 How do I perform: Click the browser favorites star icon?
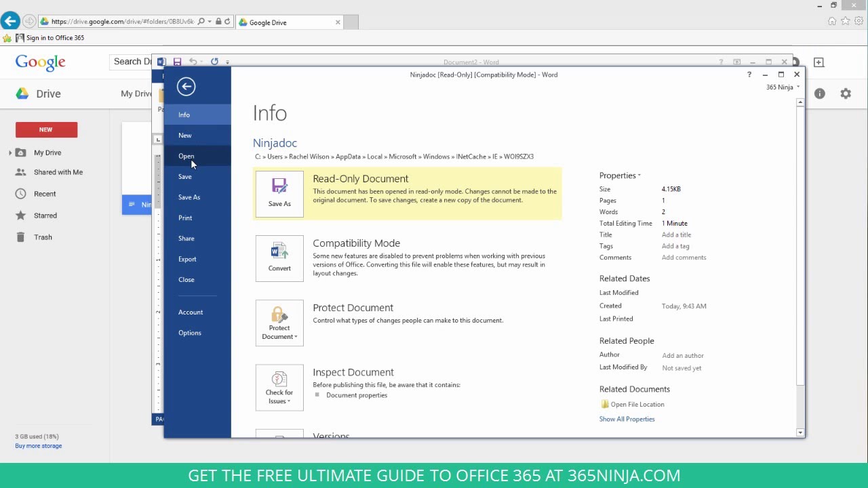846,21
